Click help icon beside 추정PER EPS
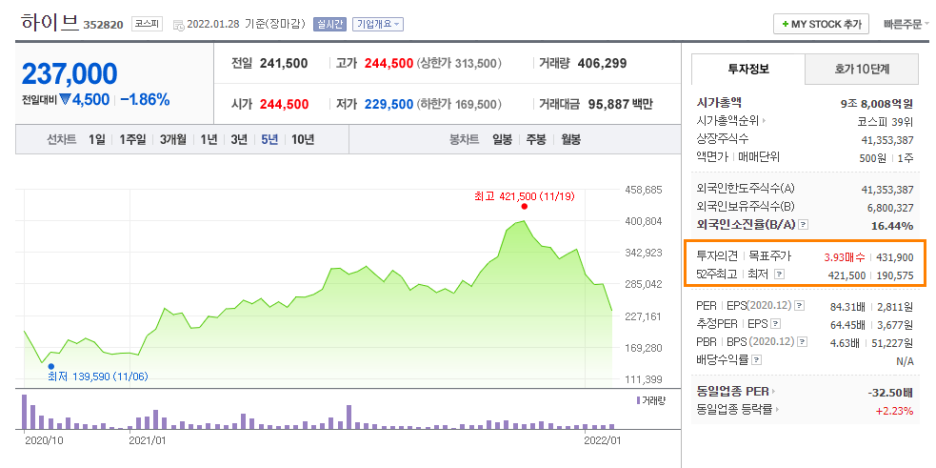Viewport: 936px width, 468px height. click(x=775, y=324)
